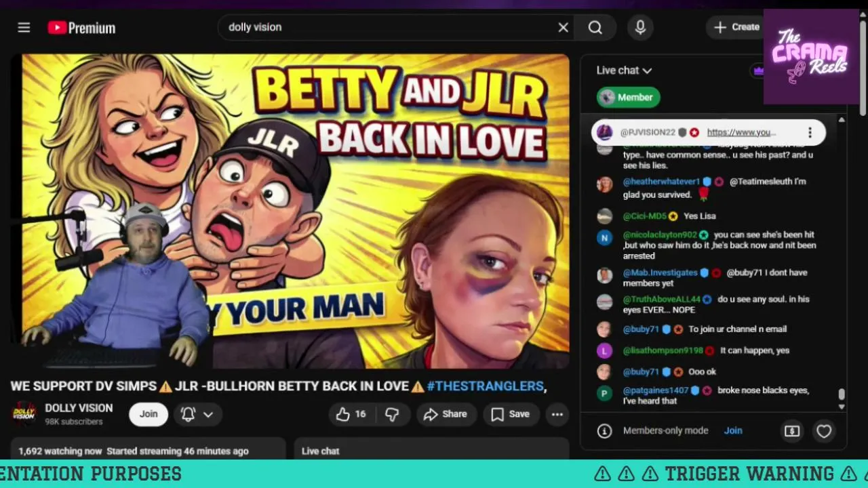This screenshot has height=488, width=868.
Task: Click the TruthAboveALL44 profile avatar
Action: point(604,302)
